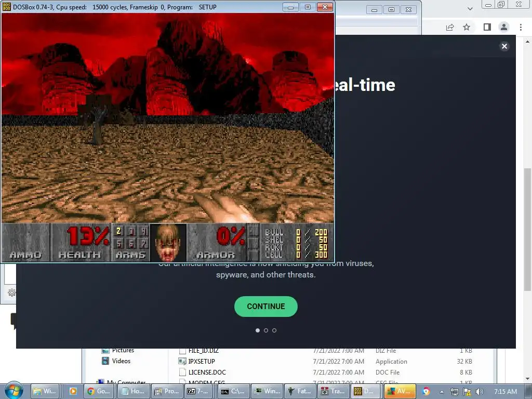This screenshot has height=399, width=532.
Task: Restore down the Chrome window
Action: 501,4
